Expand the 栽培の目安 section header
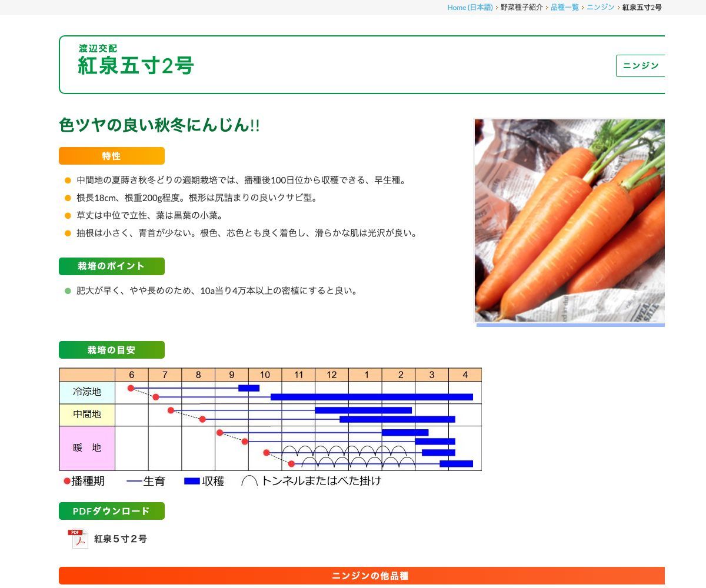The height and width of the screenshot is (588, 706). [x=111, y=350]
